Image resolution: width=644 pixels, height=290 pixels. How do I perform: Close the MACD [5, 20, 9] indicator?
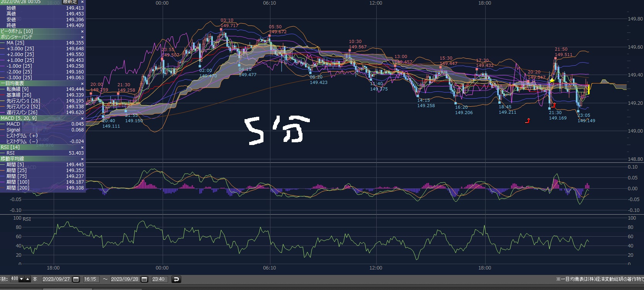tap(82, 118)
